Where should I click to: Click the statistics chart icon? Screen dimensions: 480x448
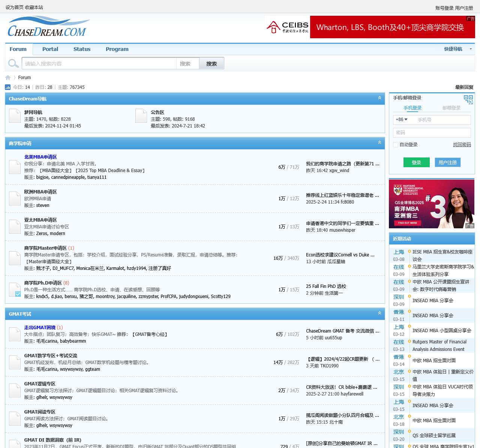pos(7,87)
